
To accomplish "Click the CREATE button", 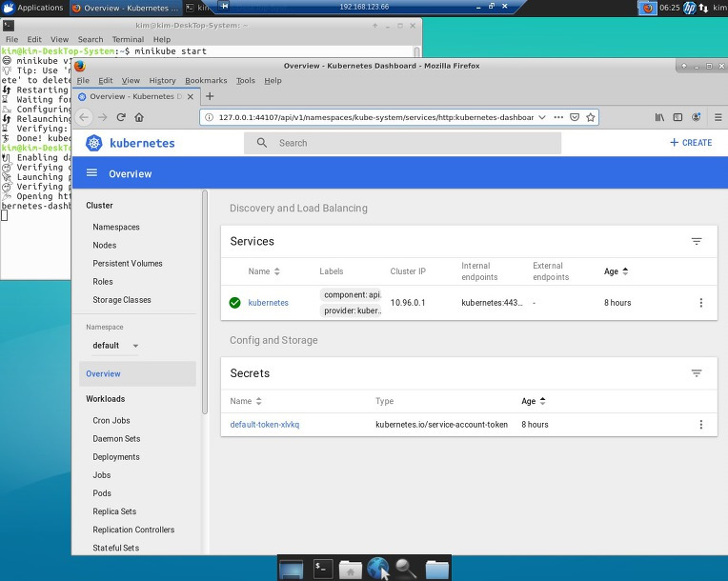I will tap(691, 143).
